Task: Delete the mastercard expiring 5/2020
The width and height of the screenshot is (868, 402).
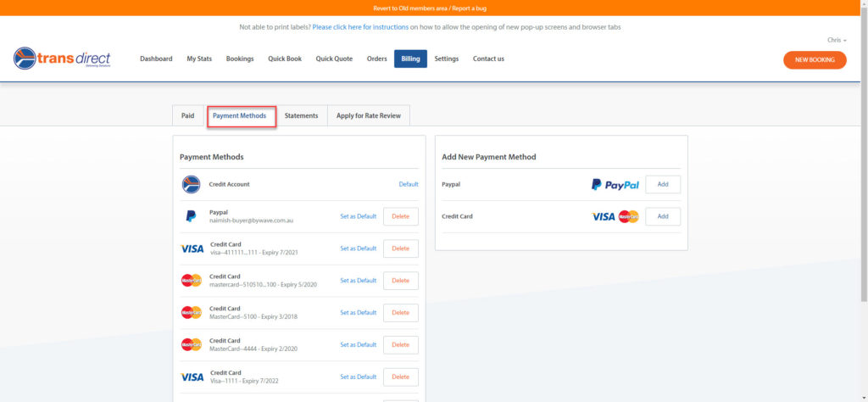Action: pyautogui.click(x=401, y=281)
